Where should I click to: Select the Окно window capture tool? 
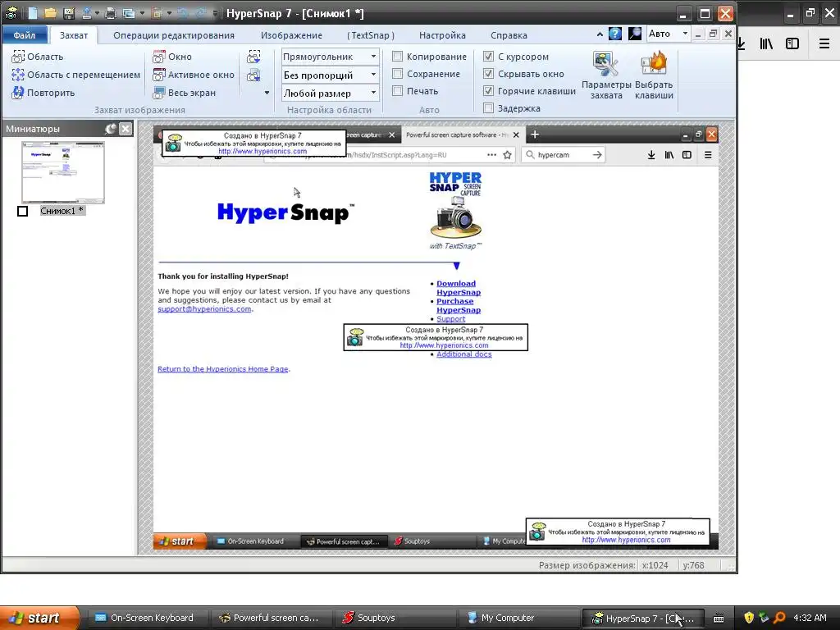[x=172, y=57]
